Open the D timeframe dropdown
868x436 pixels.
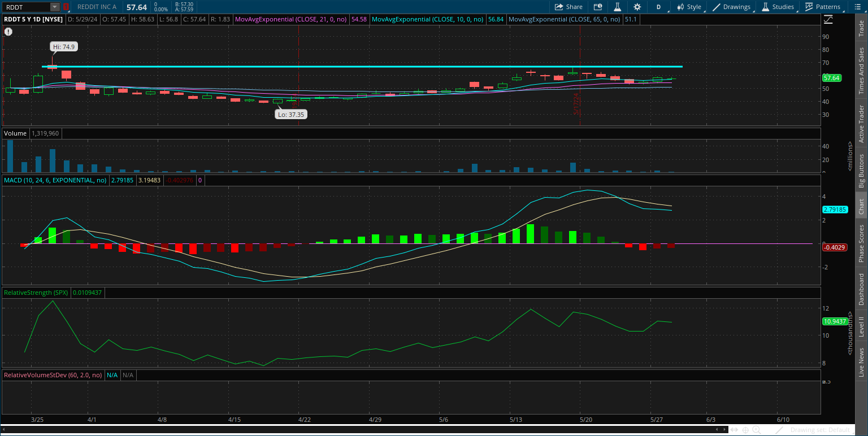(659, 7)
